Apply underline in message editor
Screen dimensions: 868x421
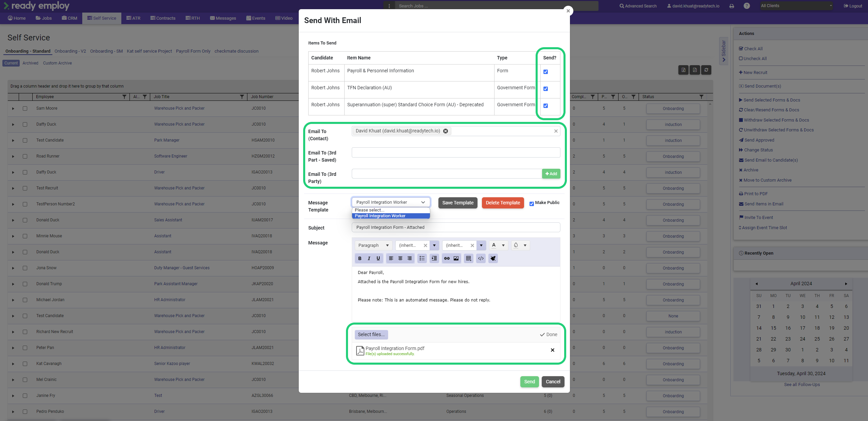click(x=378, y=258)
